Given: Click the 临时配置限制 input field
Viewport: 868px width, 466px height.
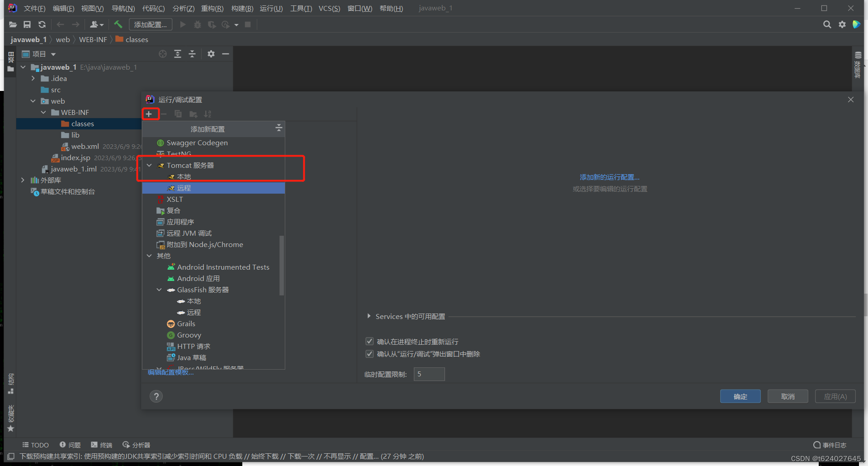Looking at the screenshot, I should click(x=429, y=374).
